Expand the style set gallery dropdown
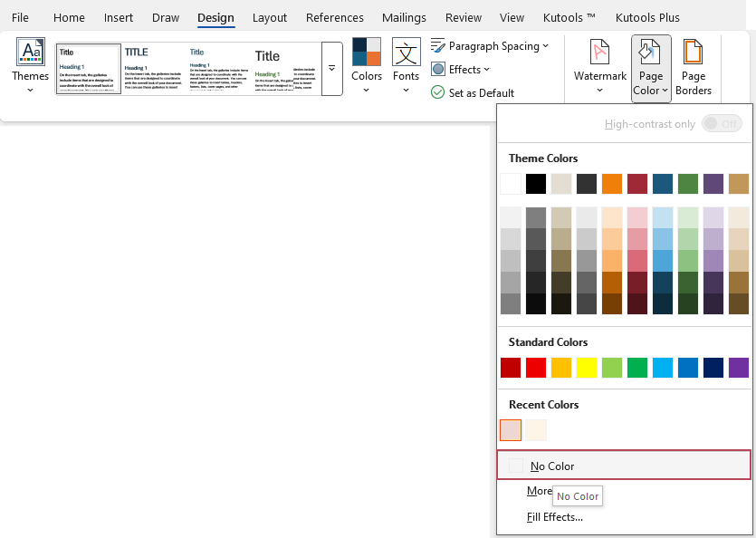 point(332,66)
